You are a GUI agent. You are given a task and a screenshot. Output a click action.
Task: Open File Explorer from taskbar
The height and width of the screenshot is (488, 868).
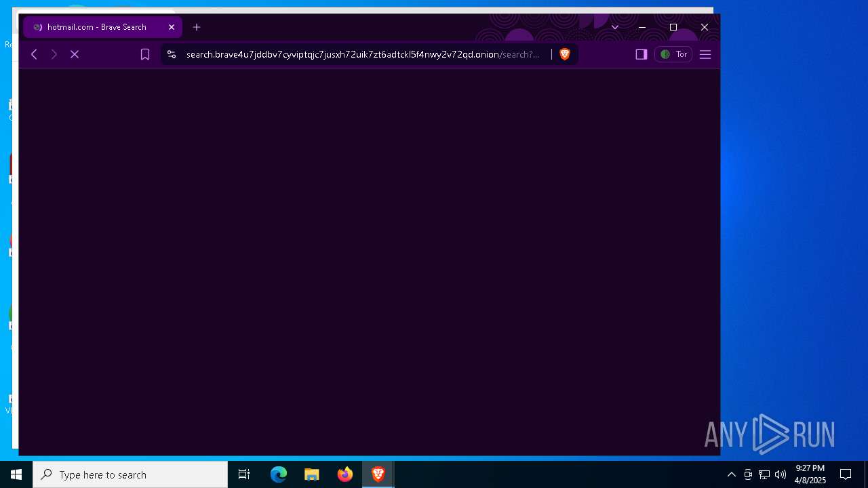pyautogui.click(x=312, y=474)
